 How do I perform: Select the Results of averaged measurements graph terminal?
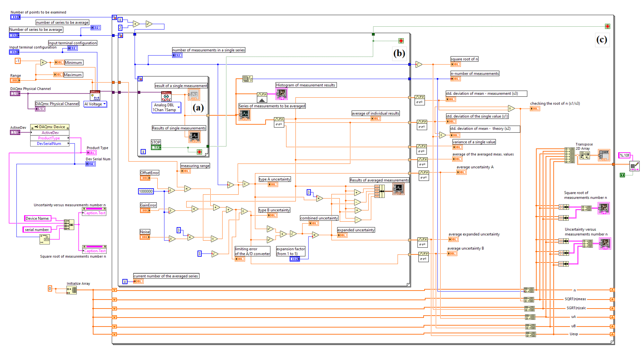(x=398, y=189)
